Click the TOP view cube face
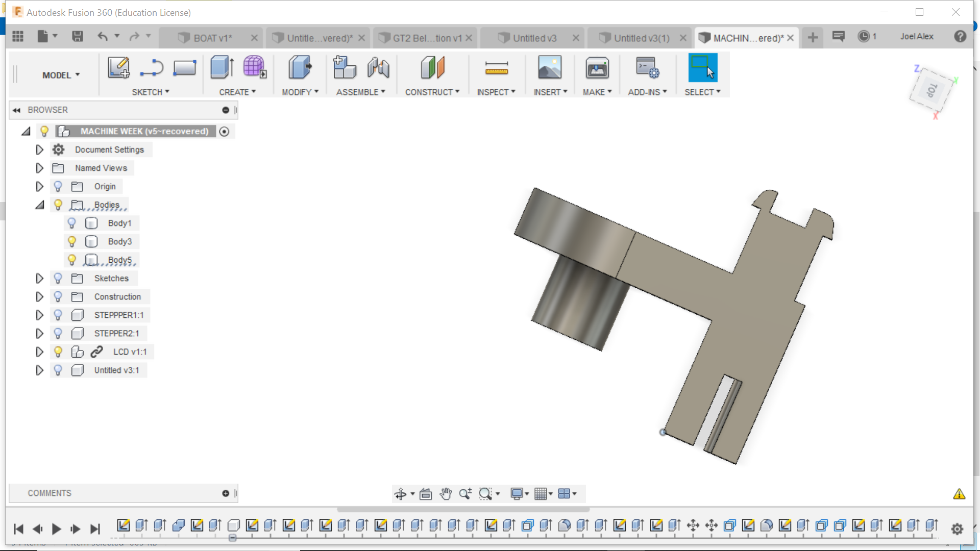Viewport: 980px width, 551px height. (x=932, y=91)
